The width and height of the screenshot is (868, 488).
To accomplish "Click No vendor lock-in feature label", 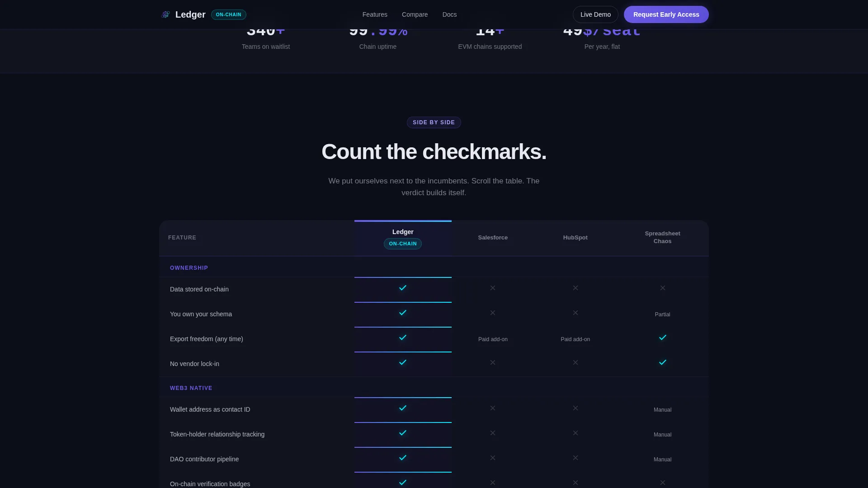I will point(194,364).
